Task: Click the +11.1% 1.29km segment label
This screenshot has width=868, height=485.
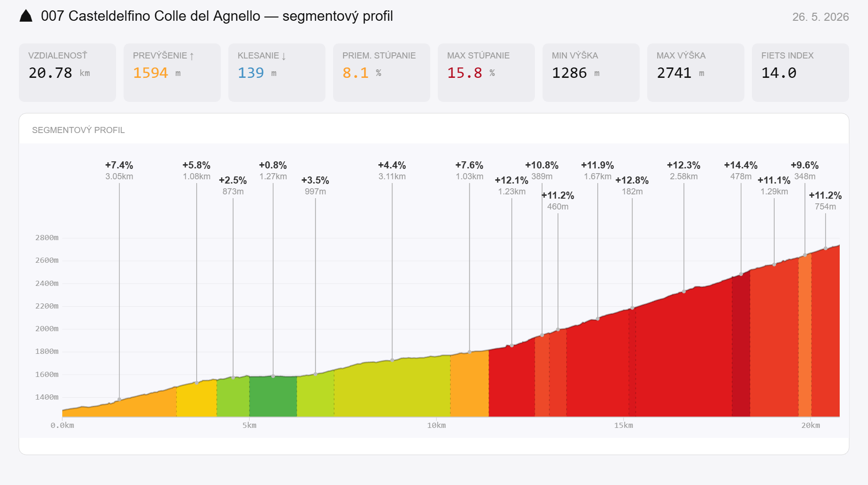Action: 774,186
